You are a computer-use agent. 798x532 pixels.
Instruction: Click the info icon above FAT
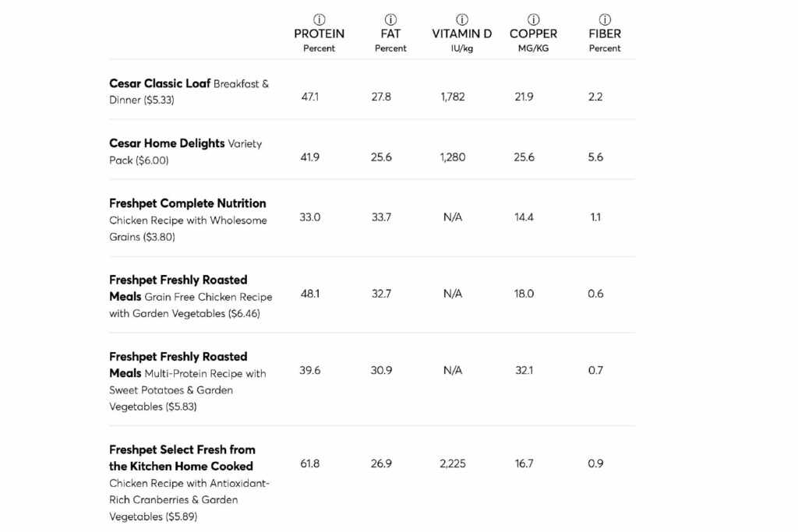click(x=390, y=19)
